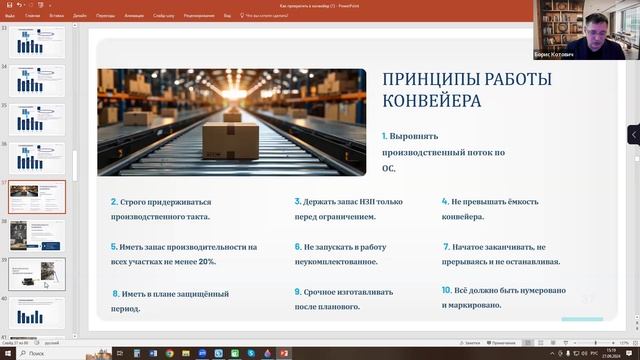The image size is (640, 360).
Task: Toggle the Заметки notes pane button
Action: (470, 343)
